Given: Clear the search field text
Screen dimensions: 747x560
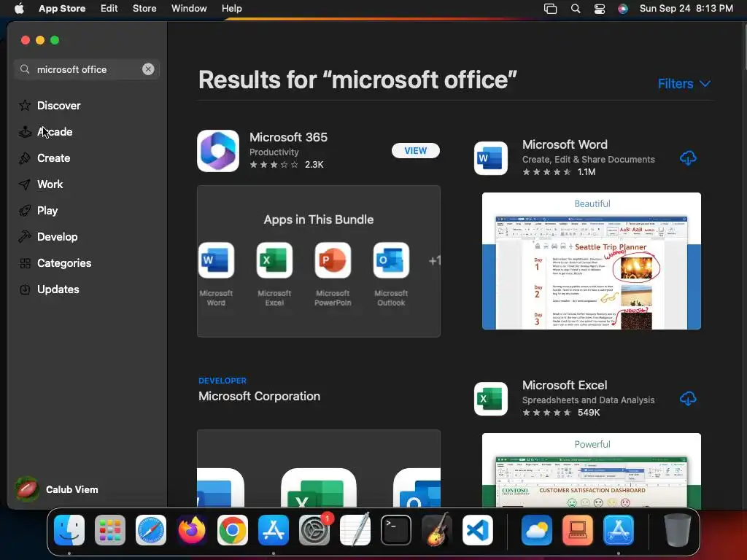Looking at the screenshot, I should (x=148, y=69).
